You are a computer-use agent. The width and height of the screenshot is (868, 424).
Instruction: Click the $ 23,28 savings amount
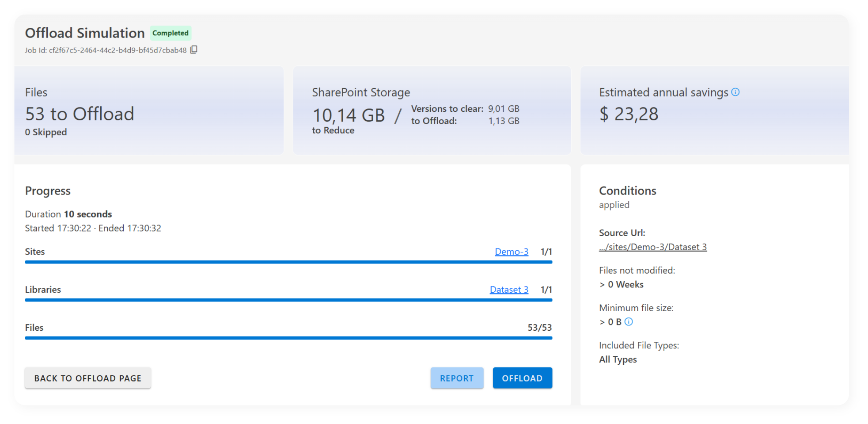click(x=629, y=114)
